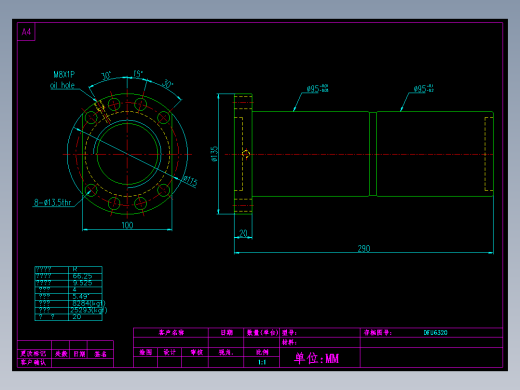520x390 pixels.
Task: Click the 5.49° value in parameter table
Action: (x=81, y=296)
